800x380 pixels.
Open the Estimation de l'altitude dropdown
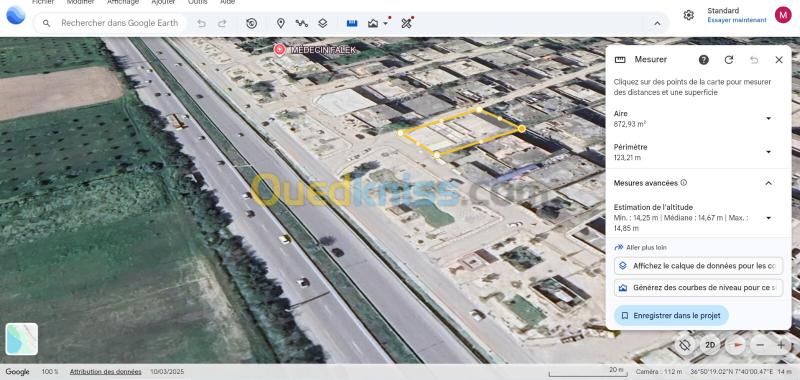[768, 218]
